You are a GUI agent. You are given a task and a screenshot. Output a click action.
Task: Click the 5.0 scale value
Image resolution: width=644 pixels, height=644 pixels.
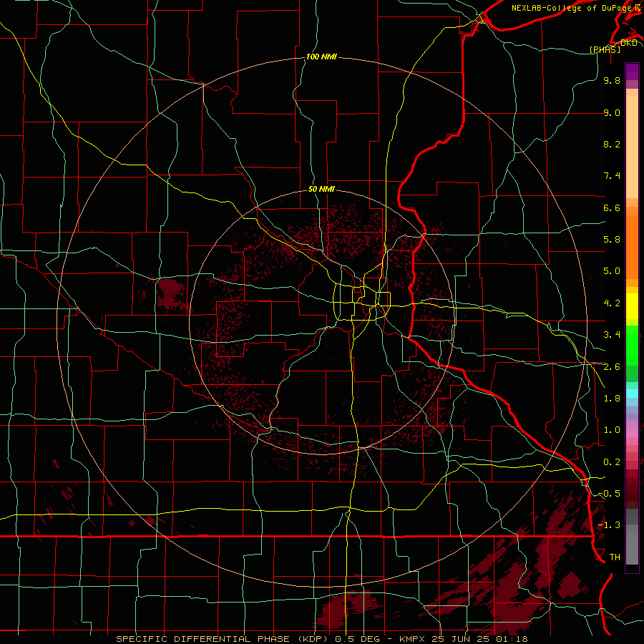[x=612, y=271]
